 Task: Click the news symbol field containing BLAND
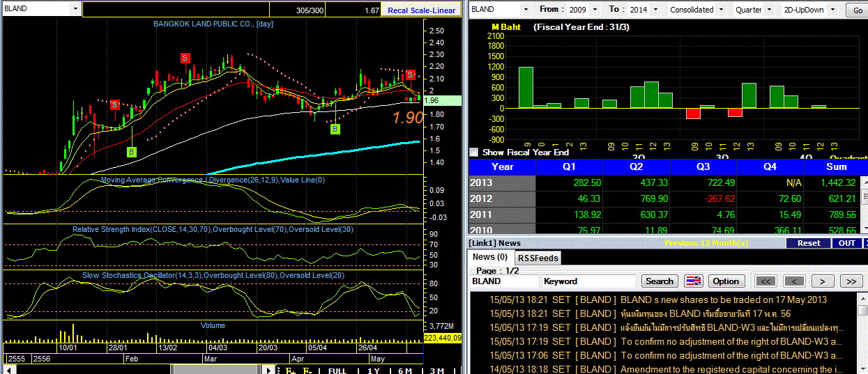point(505,281)
